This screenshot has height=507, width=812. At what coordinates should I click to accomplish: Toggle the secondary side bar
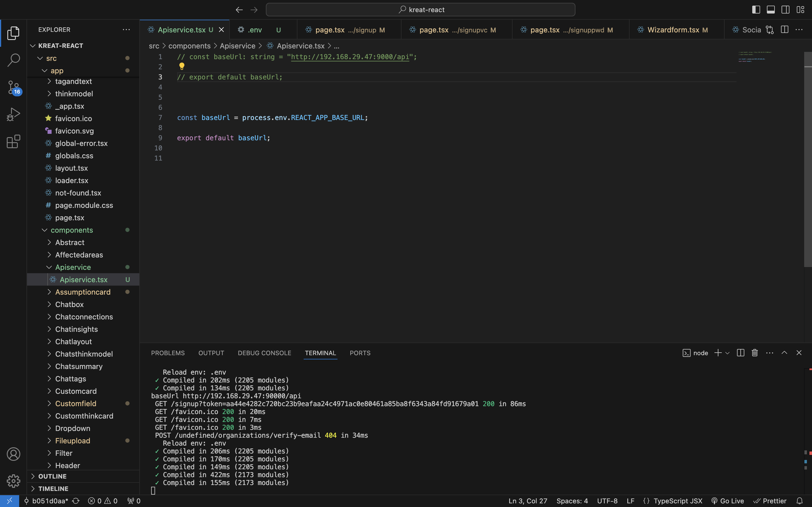[x=785, y=10]
